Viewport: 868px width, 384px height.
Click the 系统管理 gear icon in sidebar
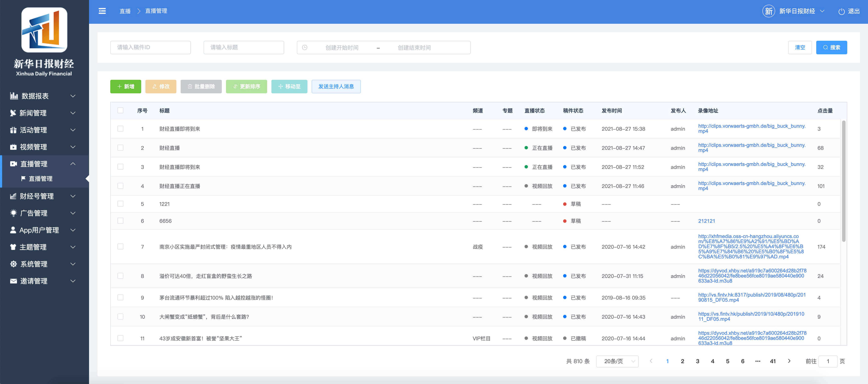14,264
